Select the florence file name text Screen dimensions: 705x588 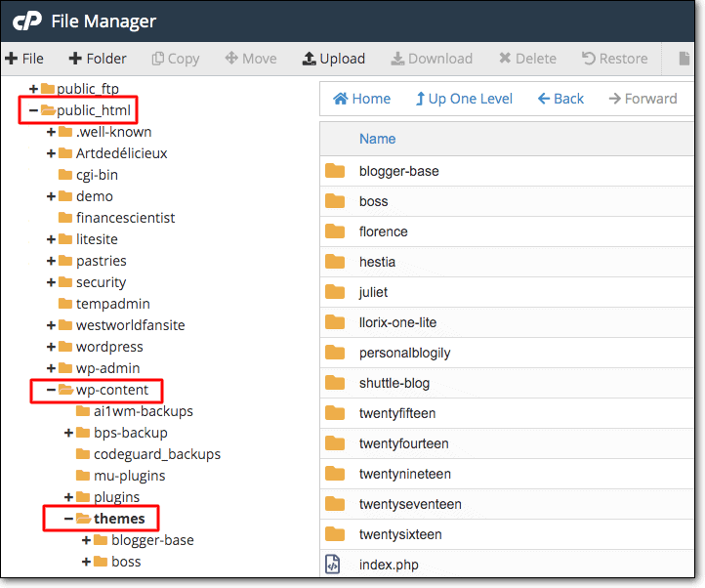(383, 231)
